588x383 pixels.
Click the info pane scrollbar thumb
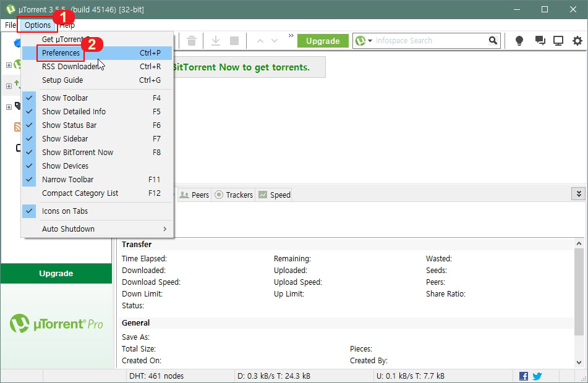(x=579, y=292)
